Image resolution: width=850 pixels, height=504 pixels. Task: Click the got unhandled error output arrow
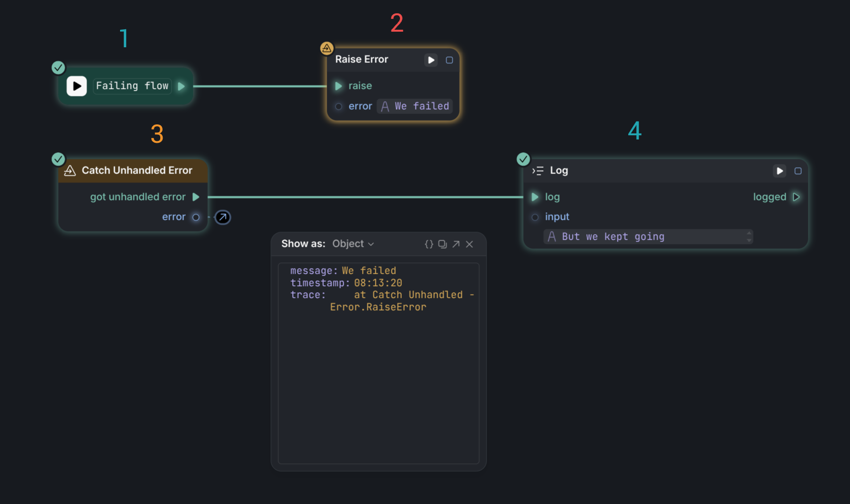coord(196,197)
